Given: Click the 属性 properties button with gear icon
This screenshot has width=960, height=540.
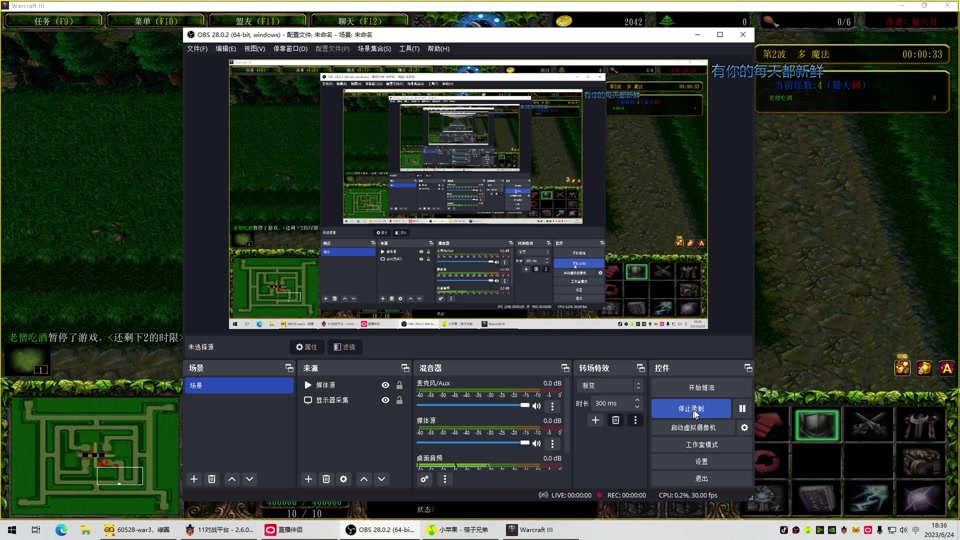Looking at the screenshot, I should click(306, 347).
